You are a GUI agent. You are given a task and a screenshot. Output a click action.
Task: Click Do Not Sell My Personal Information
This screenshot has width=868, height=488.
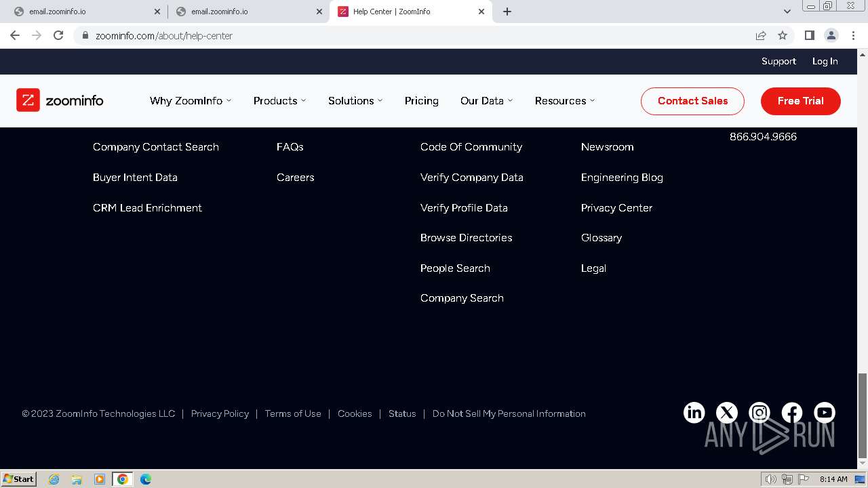(509, 413)
